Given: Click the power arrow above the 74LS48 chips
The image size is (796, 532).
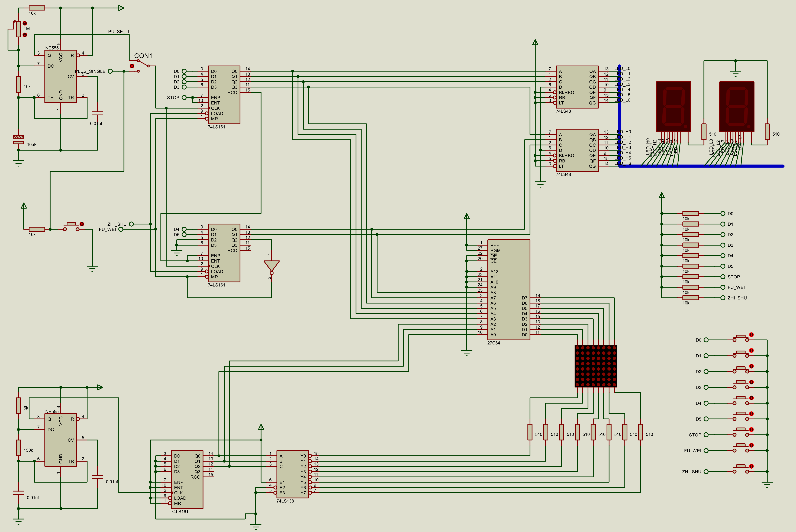Looking at the screenshot, I should (535, 42).
